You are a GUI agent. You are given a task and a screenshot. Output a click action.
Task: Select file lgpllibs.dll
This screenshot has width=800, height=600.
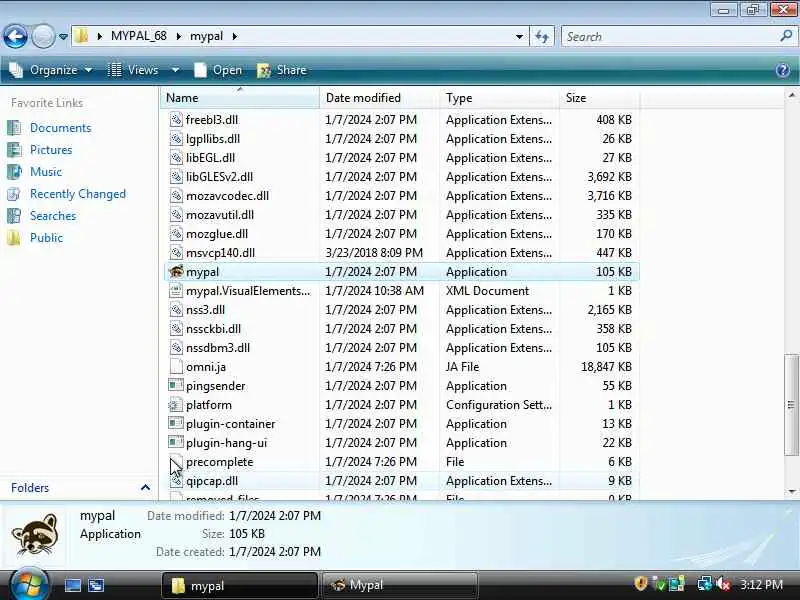(213, 139)
